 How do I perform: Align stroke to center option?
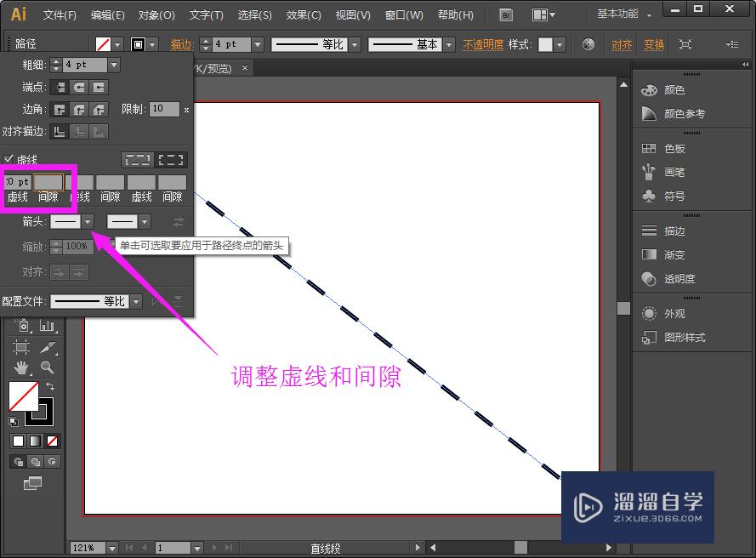[x=60, y=132]
